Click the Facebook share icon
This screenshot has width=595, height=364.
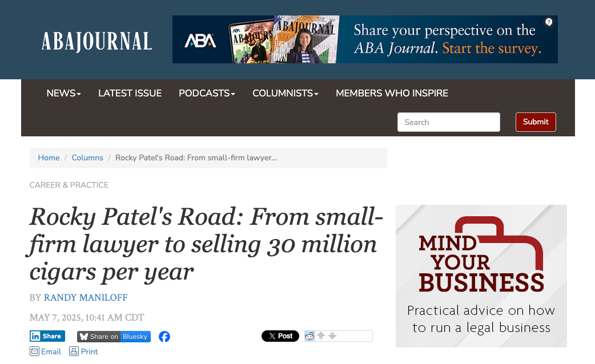pos(164,337)
